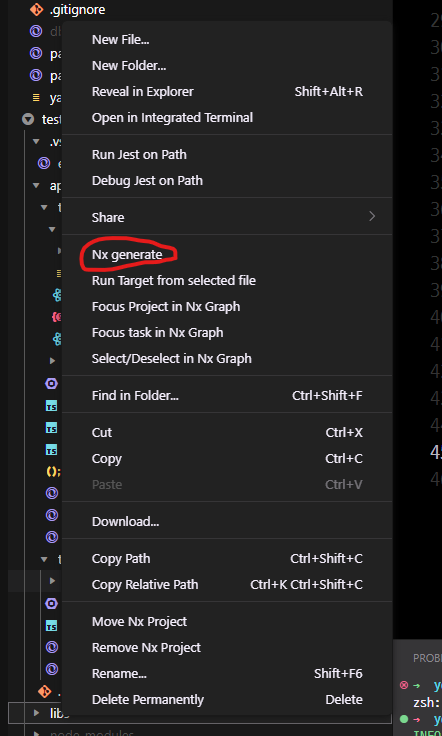This screenshot has height=736, width=442.
Task: Select Delete Permanently option
Action: click(x=148, y=699)
